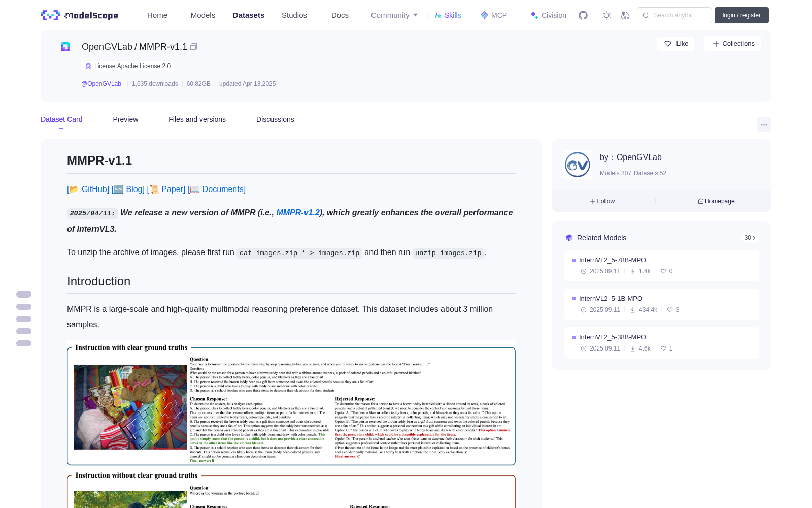Copy the dataset name OpenGVLab/MMPR-v1.1

[x=194, y=47]
